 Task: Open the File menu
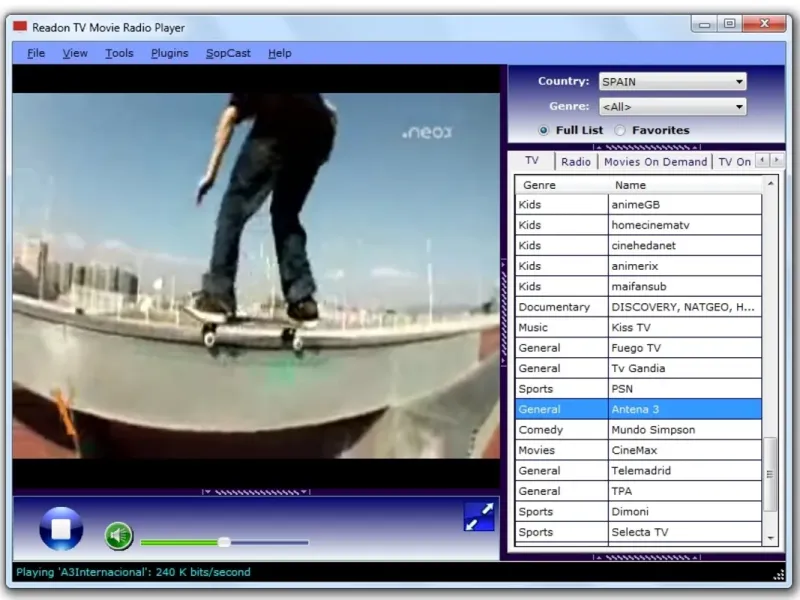click(x=36, y=53)
